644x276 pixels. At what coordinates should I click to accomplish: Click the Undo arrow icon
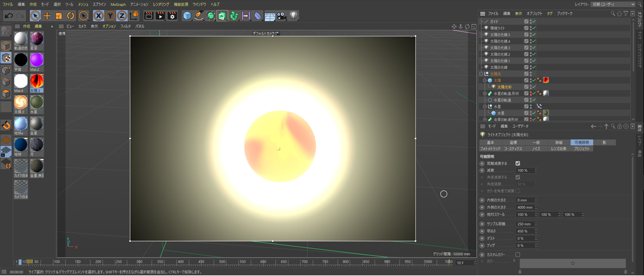(9, 16)
